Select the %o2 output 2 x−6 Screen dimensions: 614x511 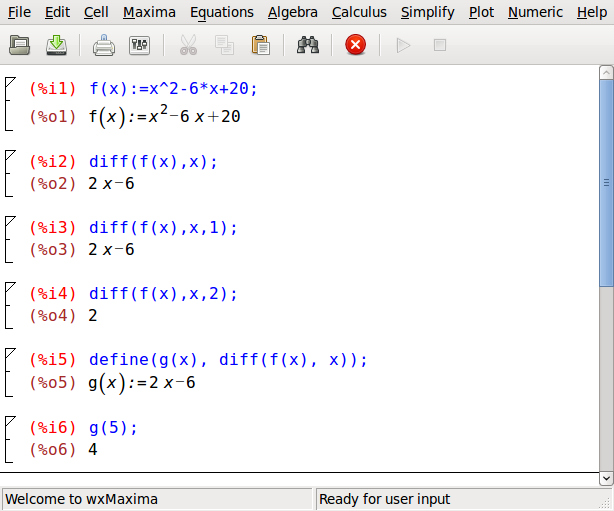111,184
